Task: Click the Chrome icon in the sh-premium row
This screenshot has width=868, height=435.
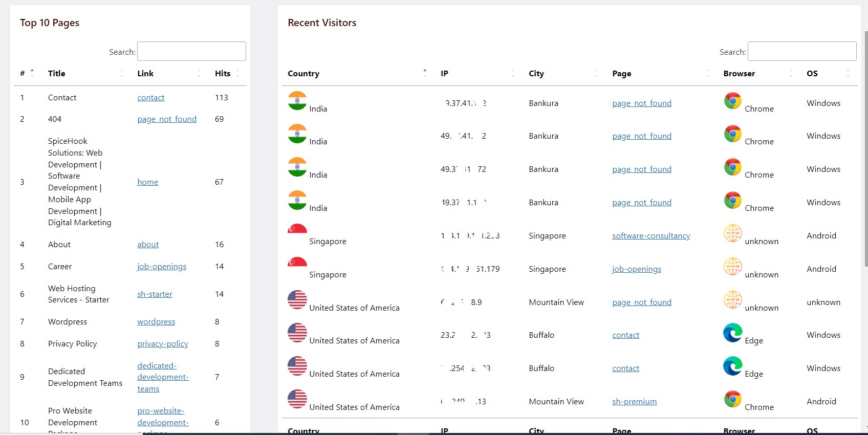Action: (x=732, y=399)
